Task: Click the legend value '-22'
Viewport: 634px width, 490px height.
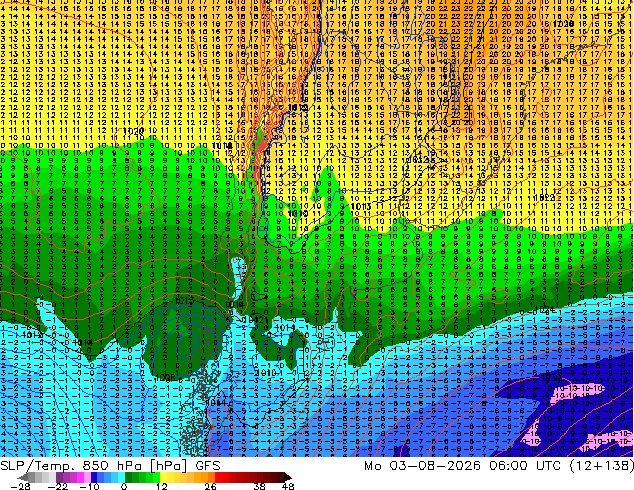Action: tap(58, 486)
